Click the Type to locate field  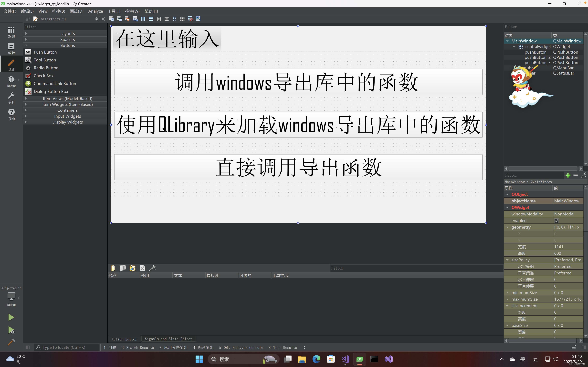pyautogui.click(x=67, y=347)
